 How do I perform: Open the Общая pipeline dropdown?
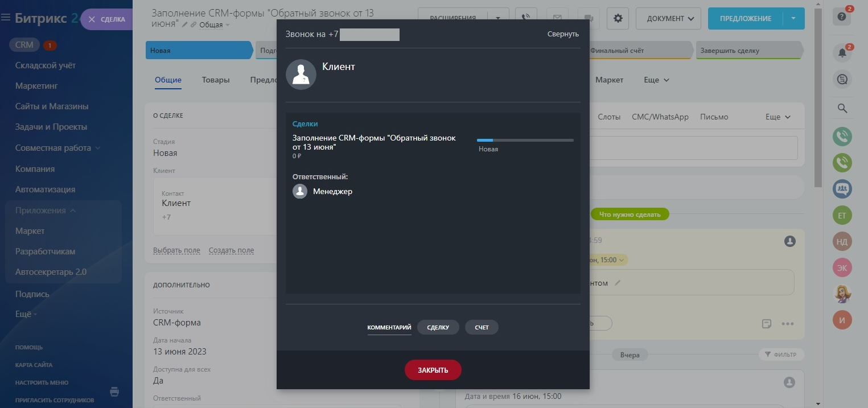[215, 24]
